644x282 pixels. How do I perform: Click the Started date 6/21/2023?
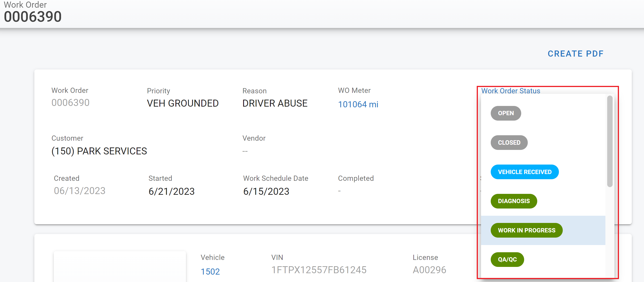(x=171, y=191)
